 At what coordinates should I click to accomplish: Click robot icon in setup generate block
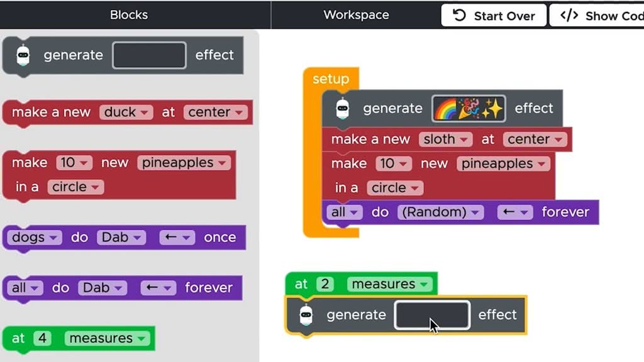342,109
